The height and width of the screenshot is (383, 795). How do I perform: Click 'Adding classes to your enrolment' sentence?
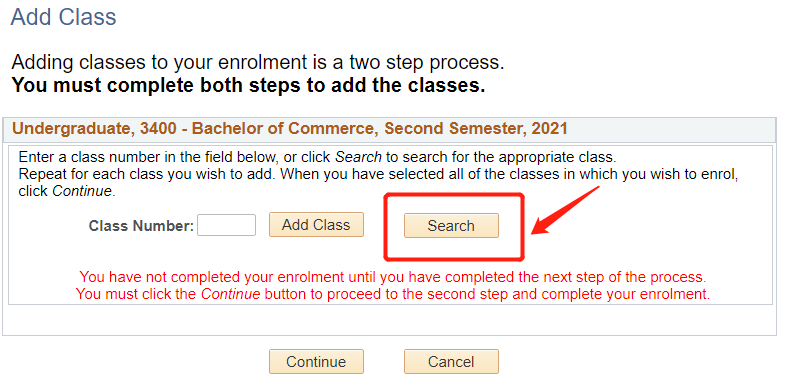pyautogui.click(x=258, y=62)
